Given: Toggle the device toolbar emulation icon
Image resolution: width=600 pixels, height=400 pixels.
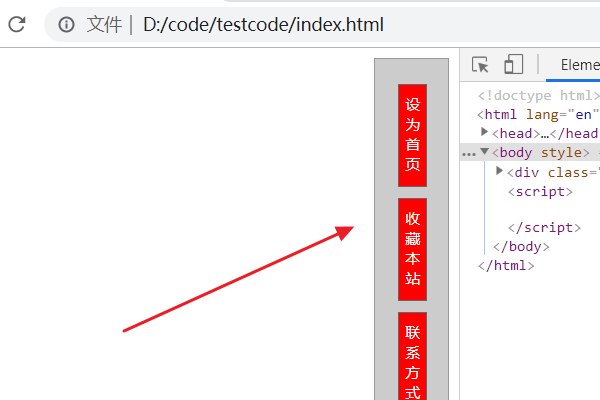Looking at the screenshot, I should tap(514, 64).
